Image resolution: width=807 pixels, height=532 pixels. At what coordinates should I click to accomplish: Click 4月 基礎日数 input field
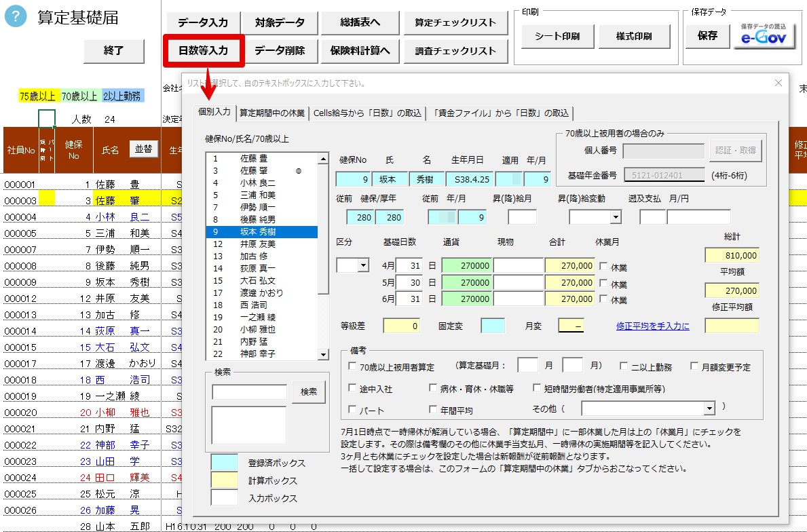pos(409,265)
